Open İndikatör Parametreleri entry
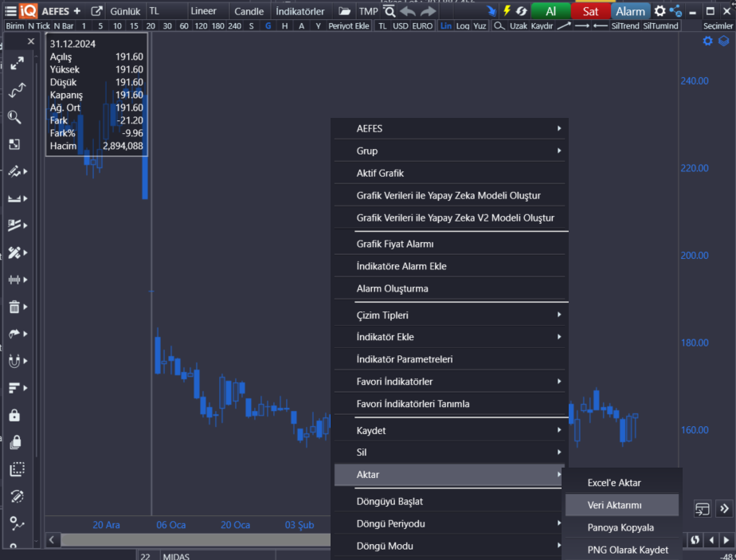Screen dimensions: 736x560 click(450, 359)
